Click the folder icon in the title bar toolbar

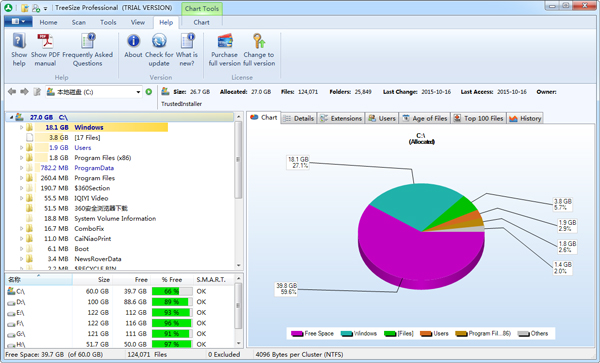point(25,8)
